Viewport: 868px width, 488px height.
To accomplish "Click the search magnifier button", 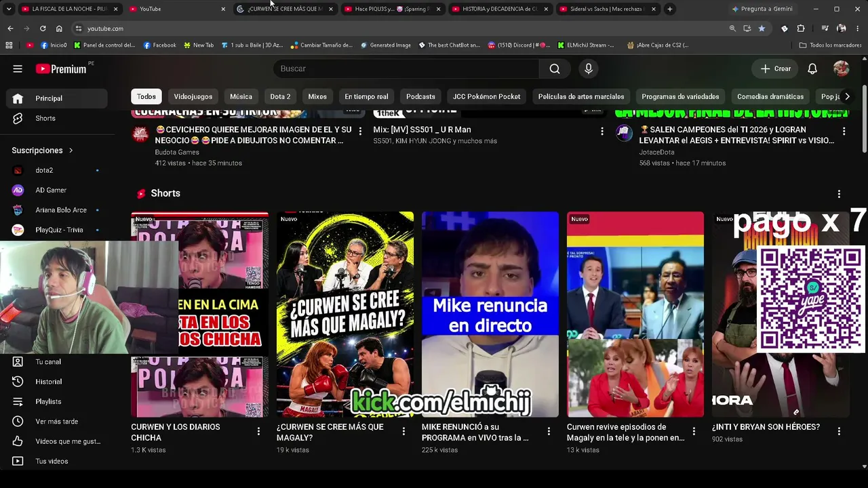I will click(x=555, y=68).
